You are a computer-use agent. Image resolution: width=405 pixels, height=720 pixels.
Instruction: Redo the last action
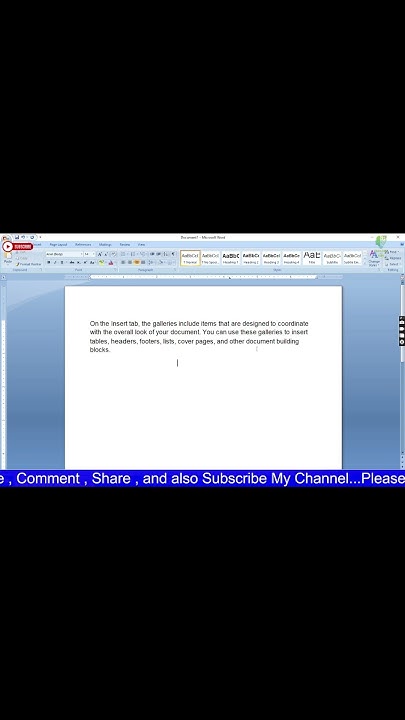click(32, 237)
